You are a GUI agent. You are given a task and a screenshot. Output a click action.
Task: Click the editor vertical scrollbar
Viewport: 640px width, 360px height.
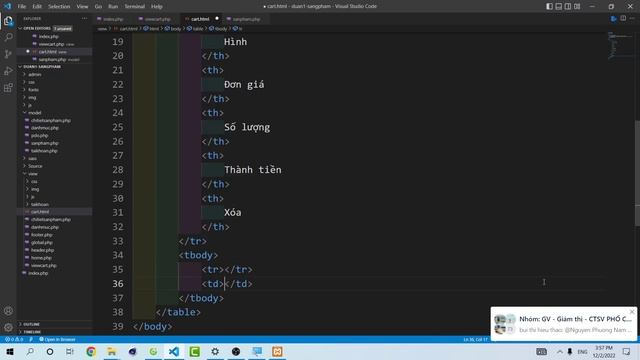(637, 173)
